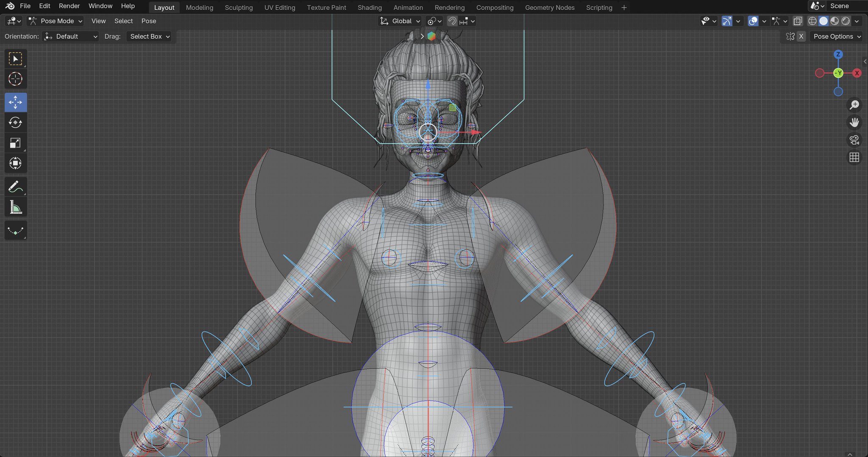Switch to wireframe viewport shading
Viewport: 868px width, 457px height.
coord(812,21)
